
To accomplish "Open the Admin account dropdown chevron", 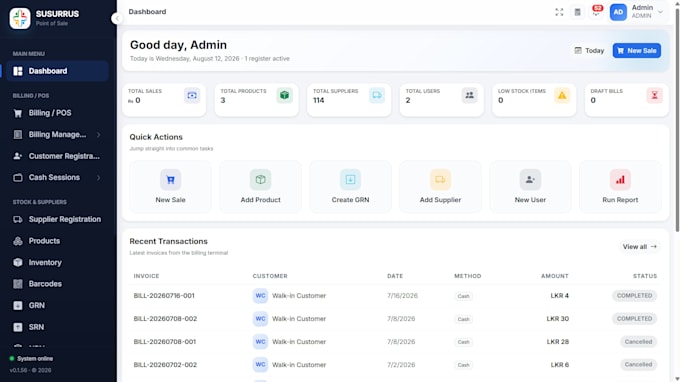I will [660, 12].
